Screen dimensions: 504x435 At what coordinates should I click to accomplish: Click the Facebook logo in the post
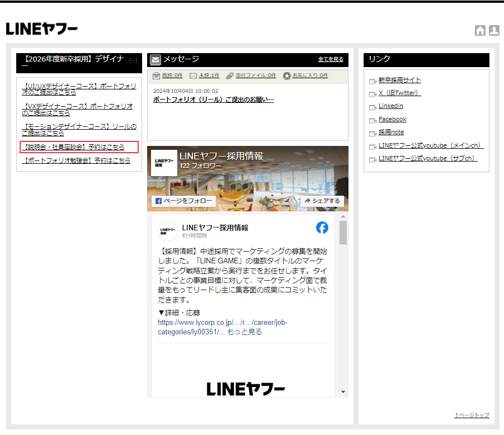[x=322, y=228]
